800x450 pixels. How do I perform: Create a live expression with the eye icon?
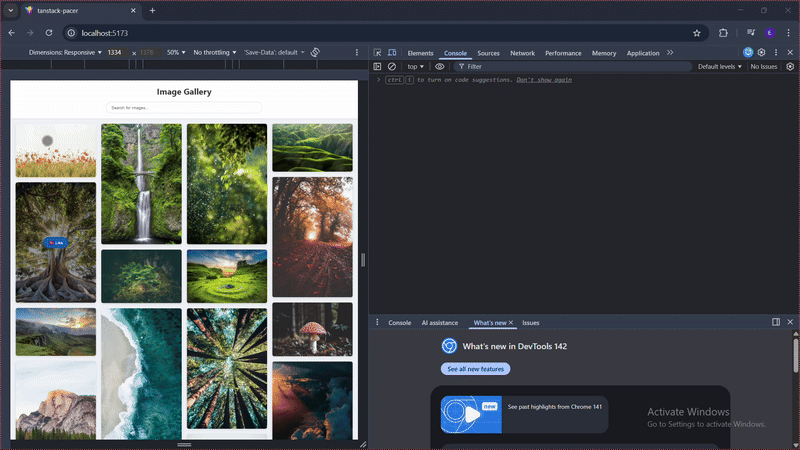click(440, 67)
